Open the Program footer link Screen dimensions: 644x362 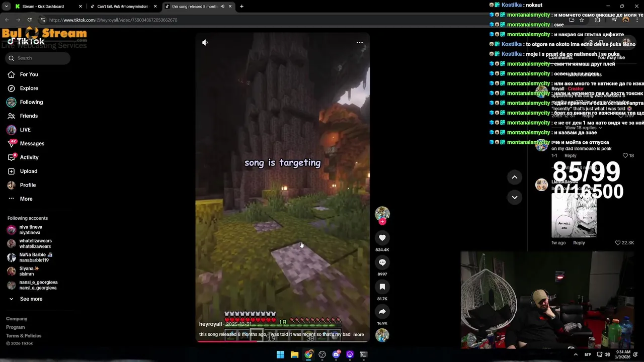point(16,327)
